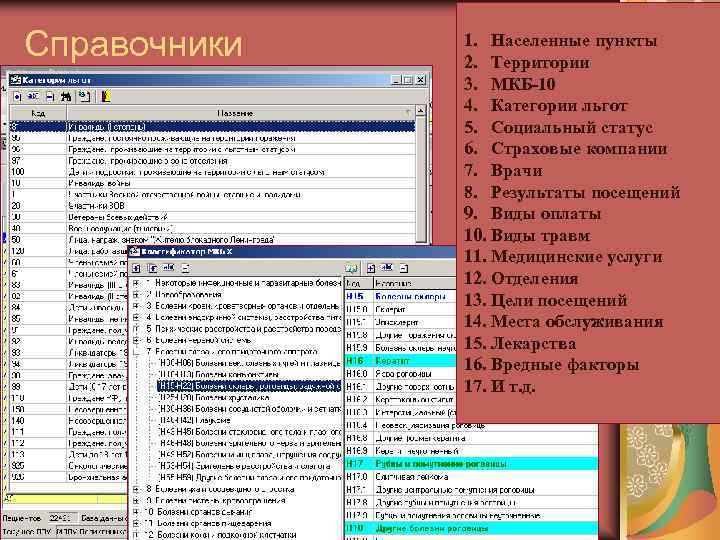Image resolution: width=720 pixels, height=540 pixels.
Task: Click the Категории льгот window title icon
Action: pyautogui.click(x=15, y=80)
